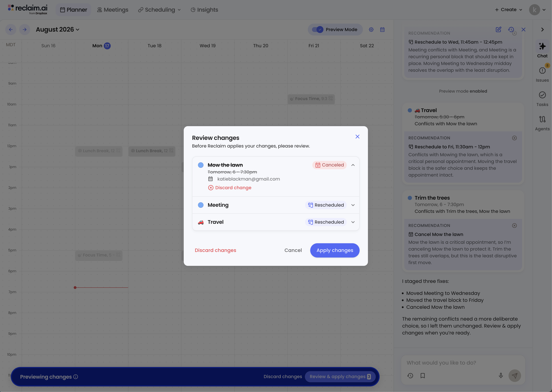The width and height of the screenshot is (552, 392).
Task: Click the Previewing changes info icon
Action: [76, 377]
